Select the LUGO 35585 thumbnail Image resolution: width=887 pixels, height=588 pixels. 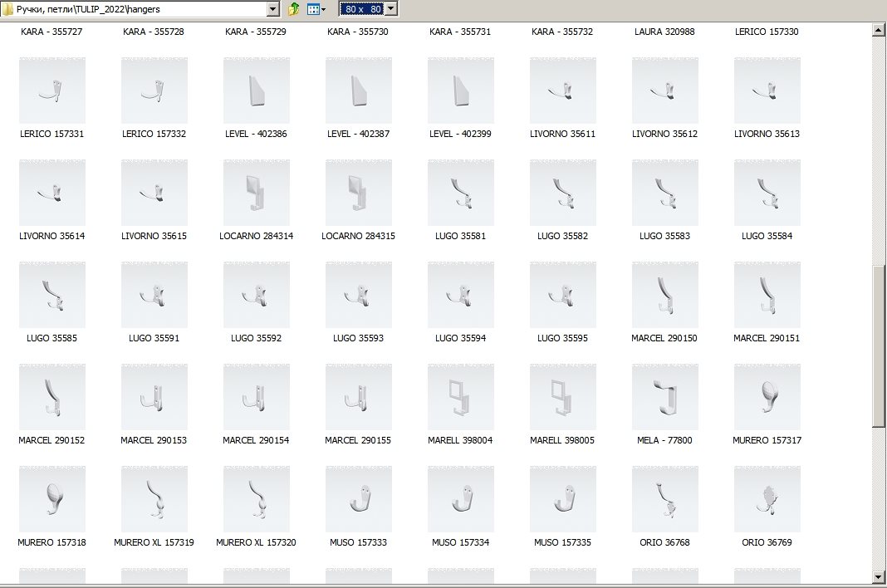tap(52, 295)
